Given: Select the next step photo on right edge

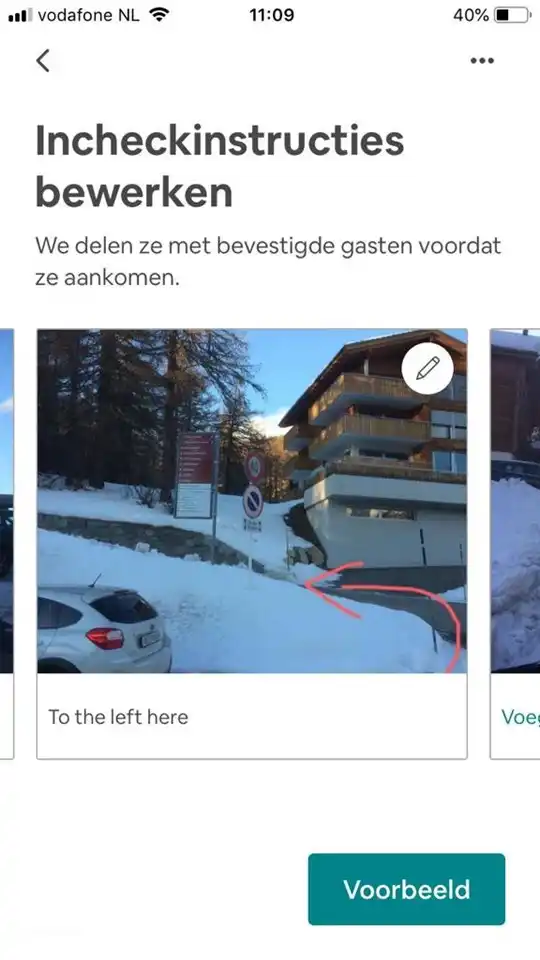Looking at the screenshot, I should pyautogui.click(x=515, y=501).
